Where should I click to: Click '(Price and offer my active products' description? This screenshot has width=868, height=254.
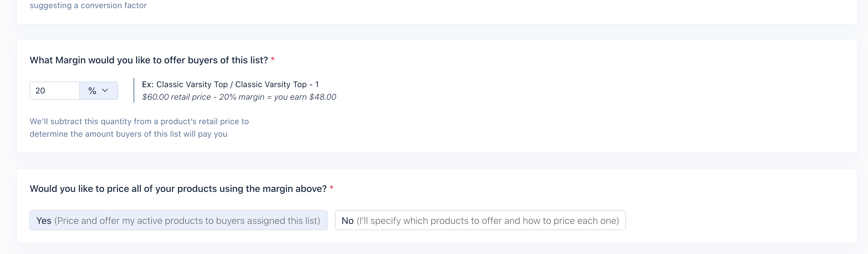tap(187, 221)
